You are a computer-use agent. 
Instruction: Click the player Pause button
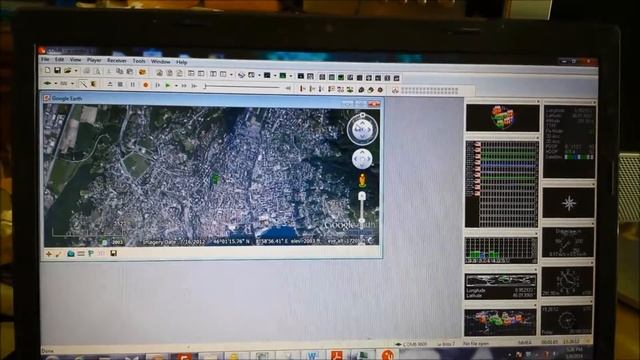pyautogui.click(x=133, y=85)
